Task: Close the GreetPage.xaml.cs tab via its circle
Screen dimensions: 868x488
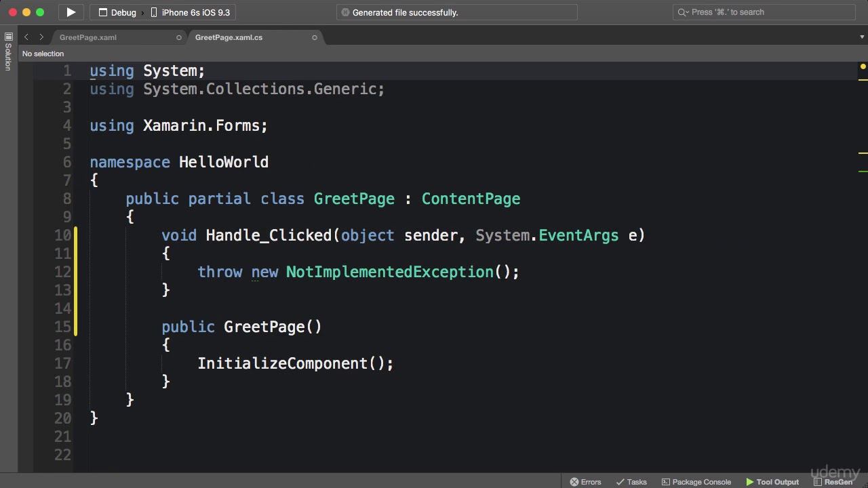Action: point(315,37)
